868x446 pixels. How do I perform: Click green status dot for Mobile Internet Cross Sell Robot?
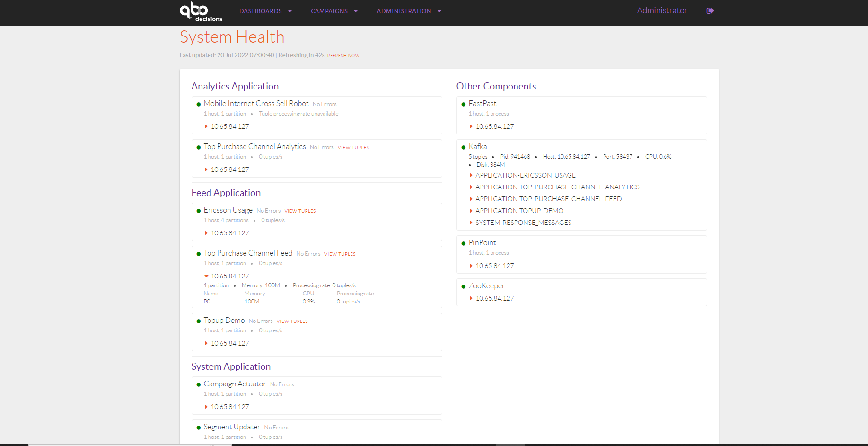(x=199, y=104)
